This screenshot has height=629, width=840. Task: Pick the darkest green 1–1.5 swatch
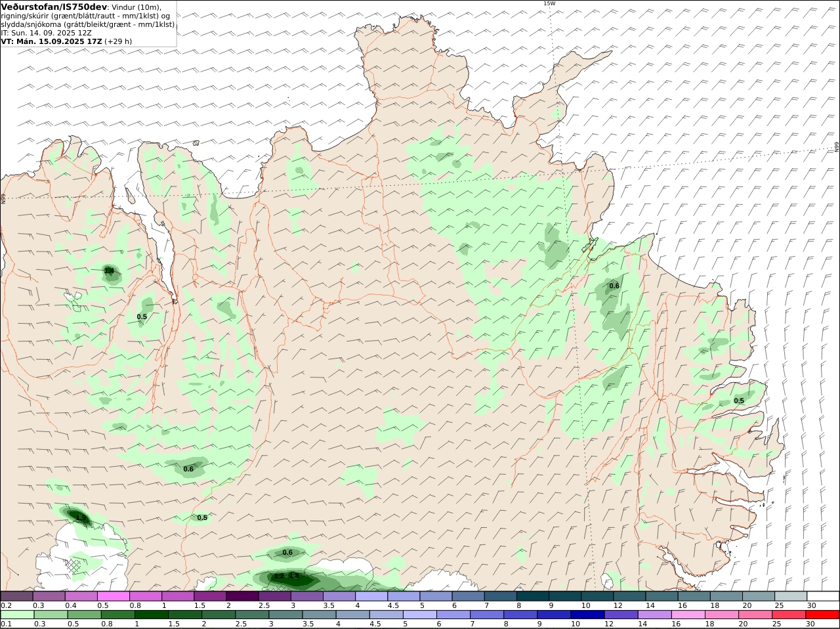click(x=150, y=615)
